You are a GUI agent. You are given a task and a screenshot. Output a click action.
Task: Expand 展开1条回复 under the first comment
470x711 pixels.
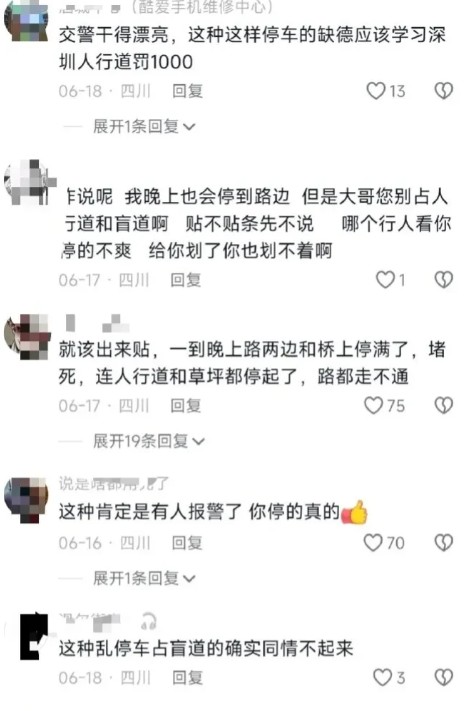point(144,127)
